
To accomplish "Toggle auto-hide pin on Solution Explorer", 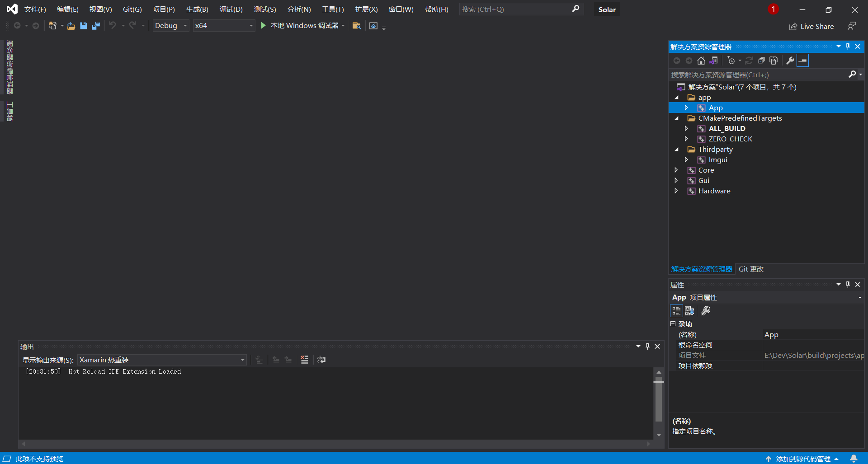I will [x=848, y=47].
